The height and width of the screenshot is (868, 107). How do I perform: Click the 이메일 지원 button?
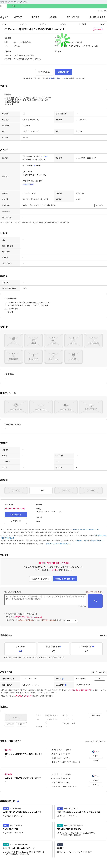(x=15, y=521)
